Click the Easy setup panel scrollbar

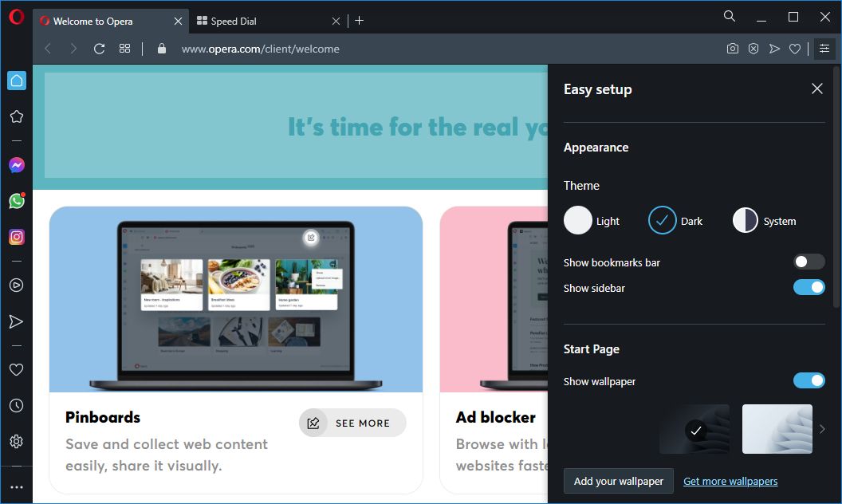(836, 188)
